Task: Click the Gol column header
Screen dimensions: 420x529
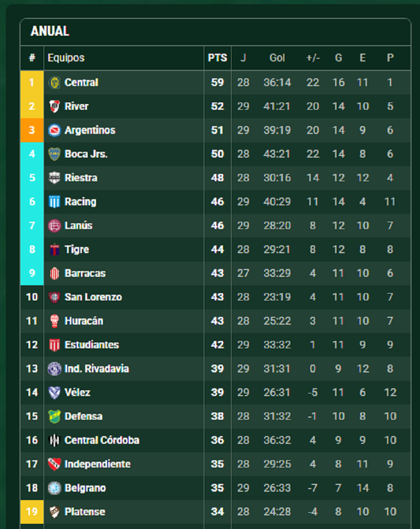Action: [277, 58]
